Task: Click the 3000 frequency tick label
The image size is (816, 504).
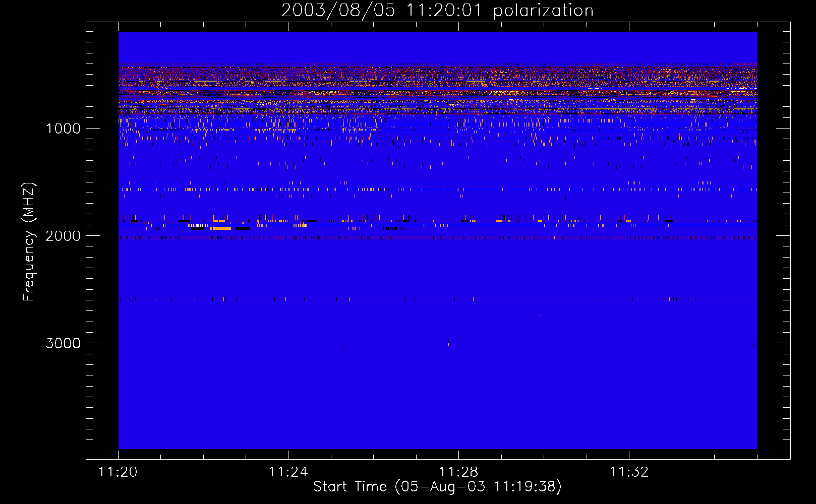Action: pos(63,343)
